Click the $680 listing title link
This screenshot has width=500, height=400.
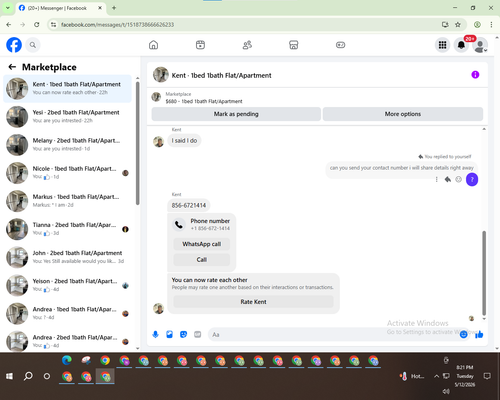point(204,101)
